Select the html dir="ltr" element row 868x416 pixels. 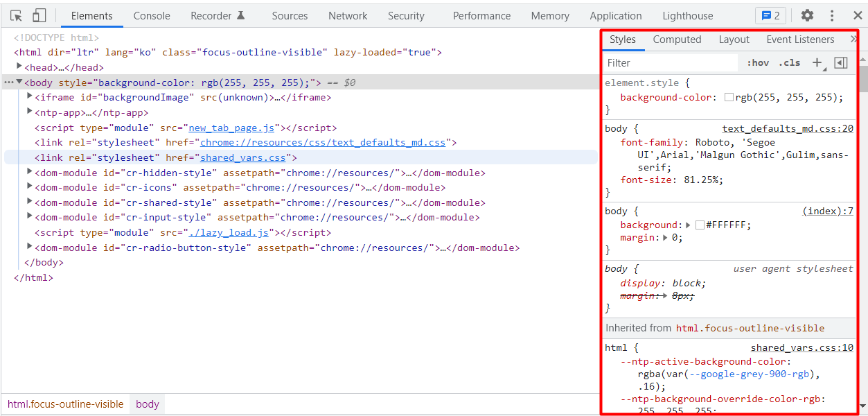point(228,52)
